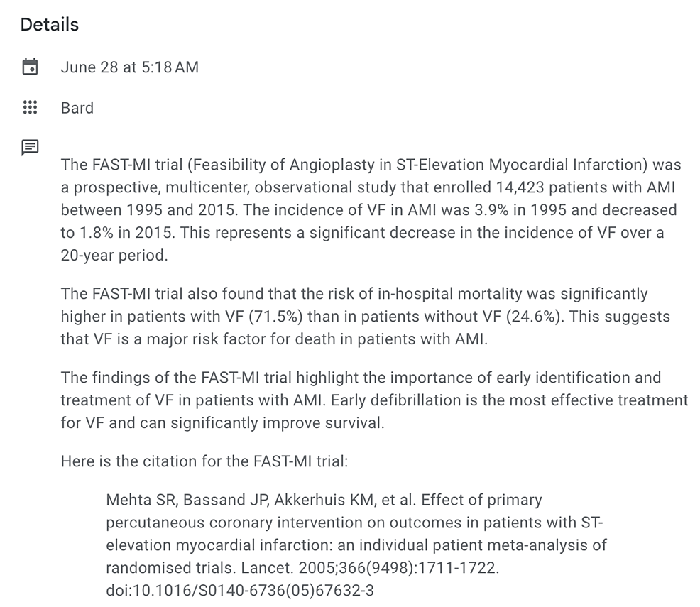Click the '20-year period' text
Image resolution: width=700 pixels, height=607 pixels.
click(x=114, y=256)
